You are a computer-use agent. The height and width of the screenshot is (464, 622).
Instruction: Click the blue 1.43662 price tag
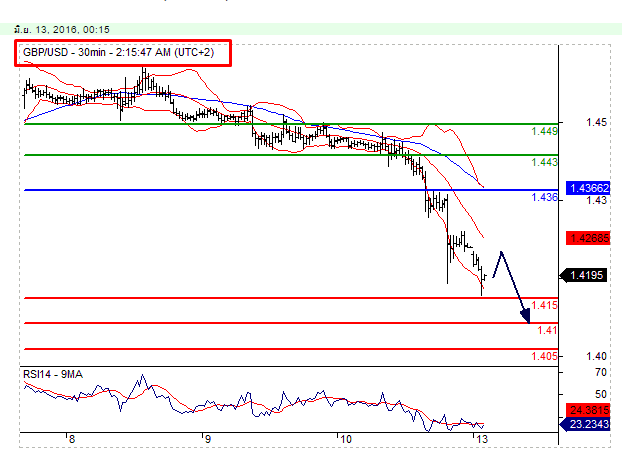(588, 188)
